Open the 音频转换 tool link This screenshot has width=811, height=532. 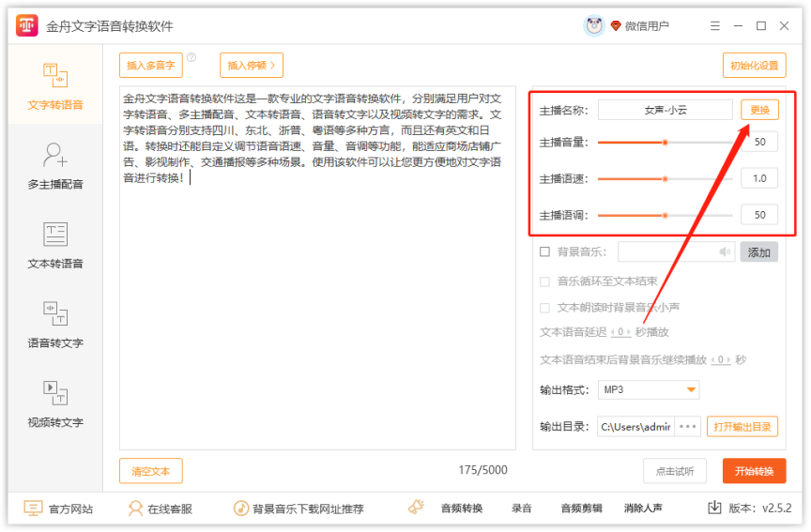[x=462, y=509]
